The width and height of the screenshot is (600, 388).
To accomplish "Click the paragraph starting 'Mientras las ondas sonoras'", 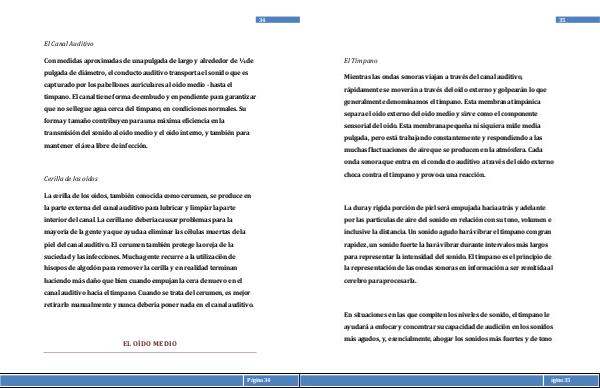I will (x=449, y=126).
